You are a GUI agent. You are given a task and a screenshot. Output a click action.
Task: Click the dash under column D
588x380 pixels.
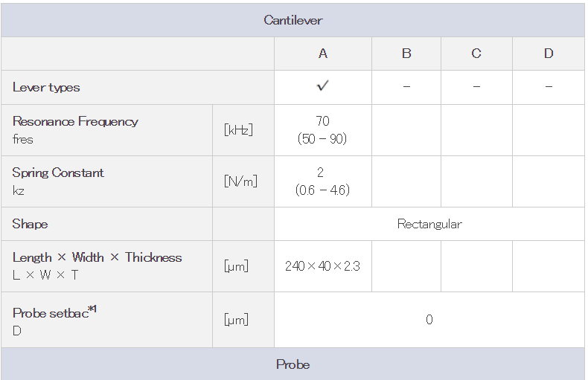[x=549, y=86]
